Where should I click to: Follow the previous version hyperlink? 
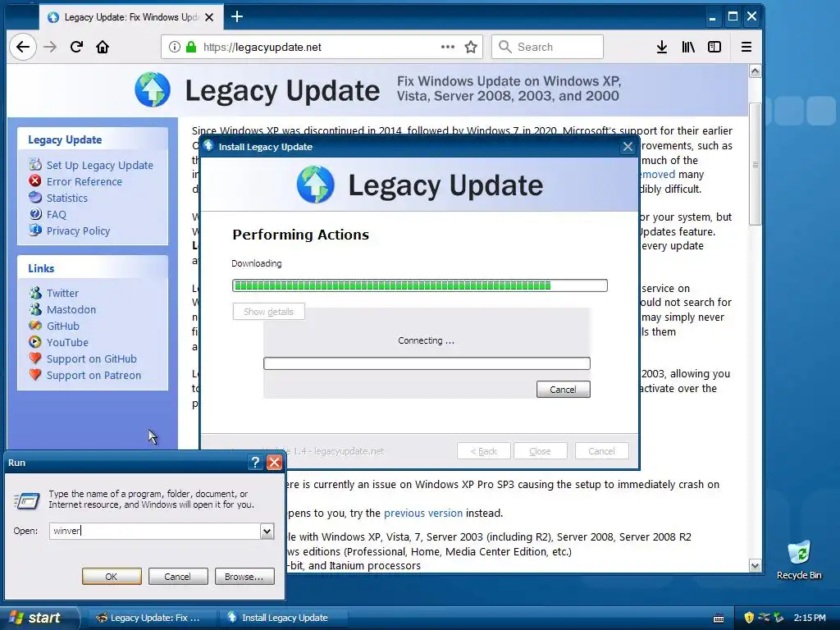pos(423,514)
